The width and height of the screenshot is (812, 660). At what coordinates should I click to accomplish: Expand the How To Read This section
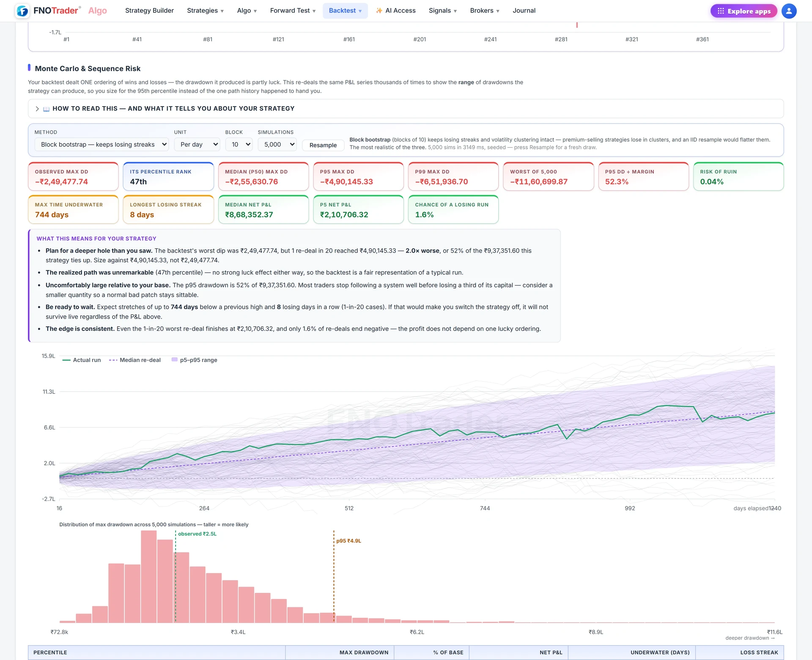406,109
